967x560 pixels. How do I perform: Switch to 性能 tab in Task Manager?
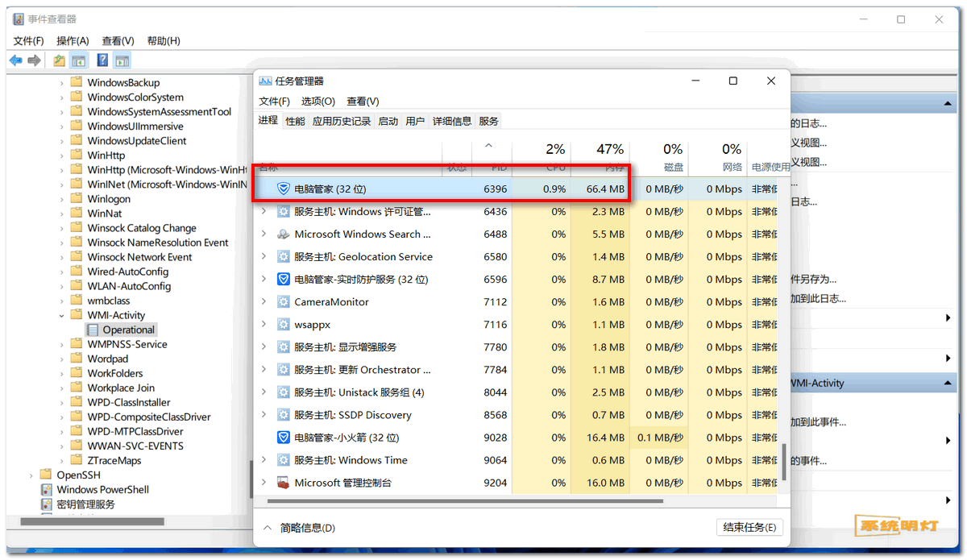pos(296,121)
